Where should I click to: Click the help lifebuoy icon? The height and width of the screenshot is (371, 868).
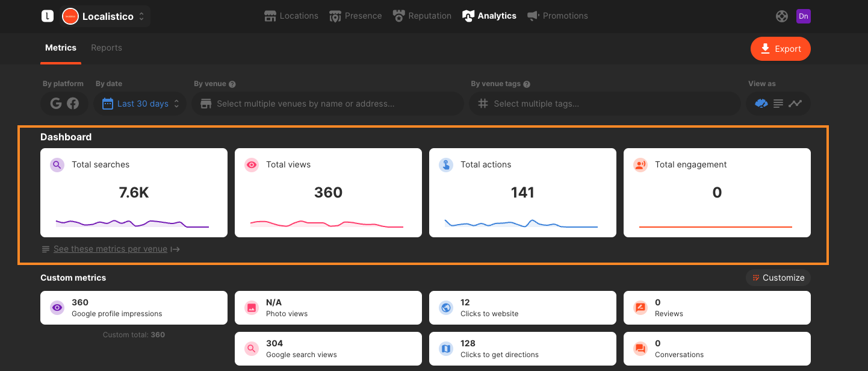click(782, 16)
